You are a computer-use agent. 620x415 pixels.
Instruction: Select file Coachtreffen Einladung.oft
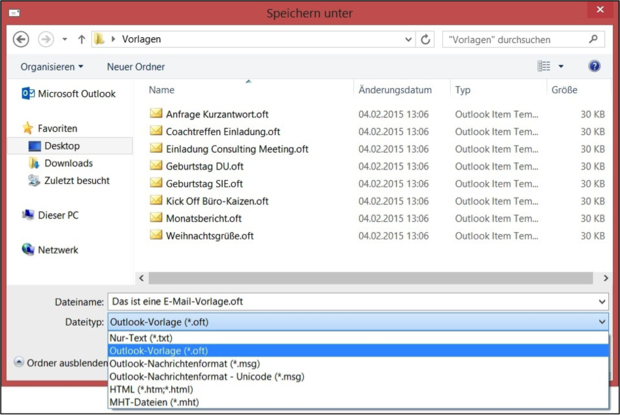(215, 132)
